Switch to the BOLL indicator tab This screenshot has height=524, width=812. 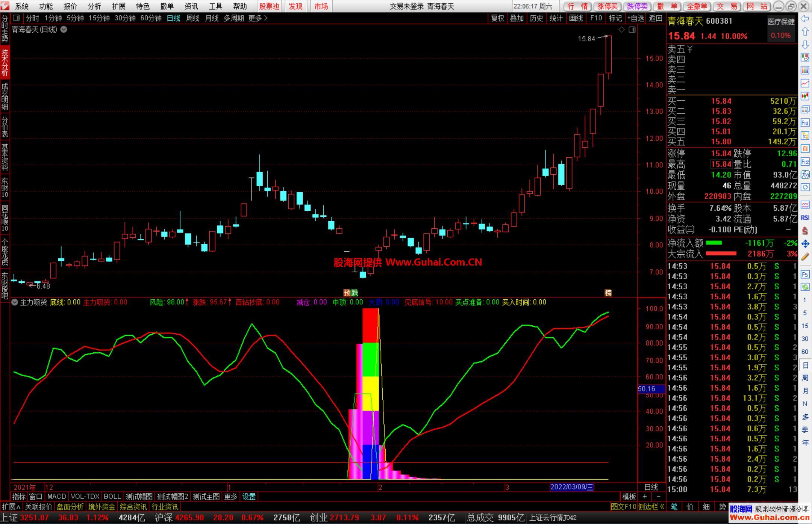click(x=112, y=497)
